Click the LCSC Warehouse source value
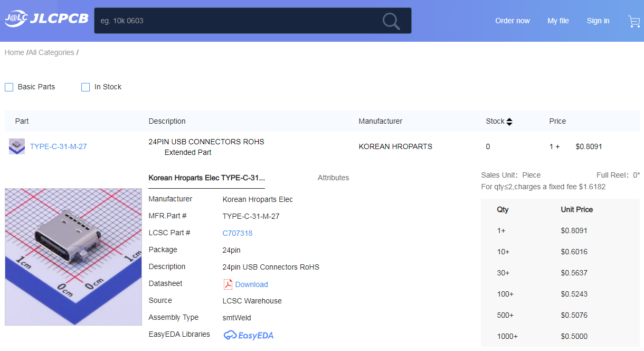The height and width of the screenshot is (351, 644). 252,301
